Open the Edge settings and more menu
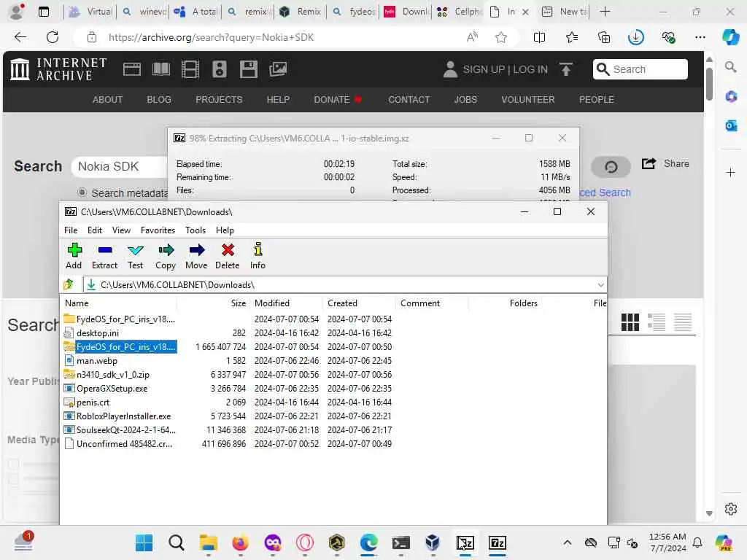This screenshot has width=747, height=560. point(700,37)
